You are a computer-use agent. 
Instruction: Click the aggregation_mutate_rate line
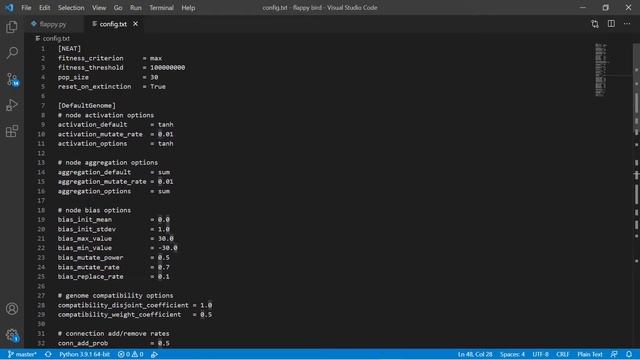pyautogui.click(x=116, y=182)
